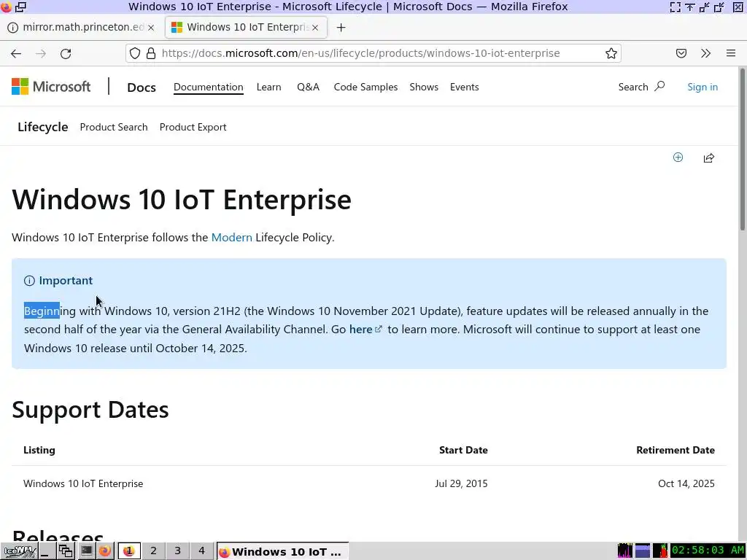Share this page via the share icon
Viewport: 747px width, 560px height.
(709, 157)
